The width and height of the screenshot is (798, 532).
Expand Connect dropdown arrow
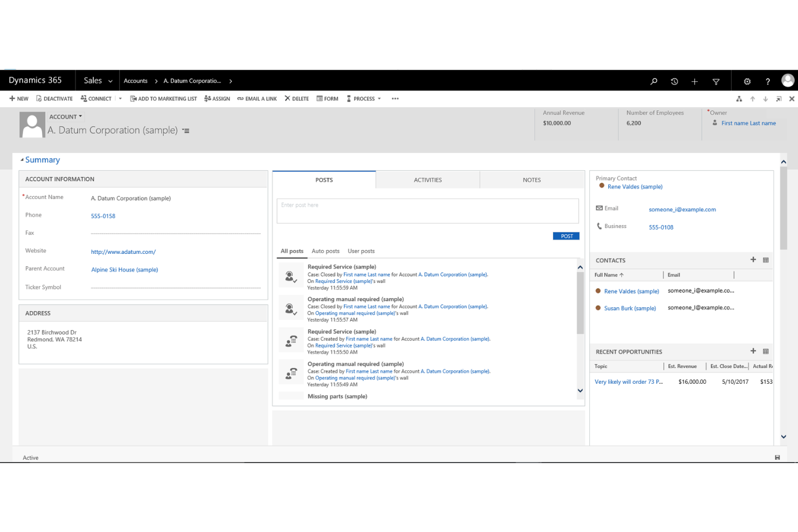pos(120,99)
